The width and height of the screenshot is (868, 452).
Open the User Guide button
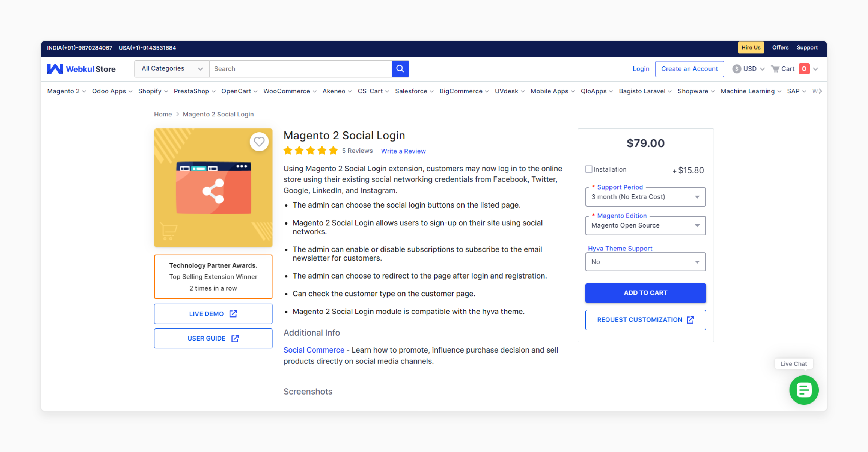[213, 339]
